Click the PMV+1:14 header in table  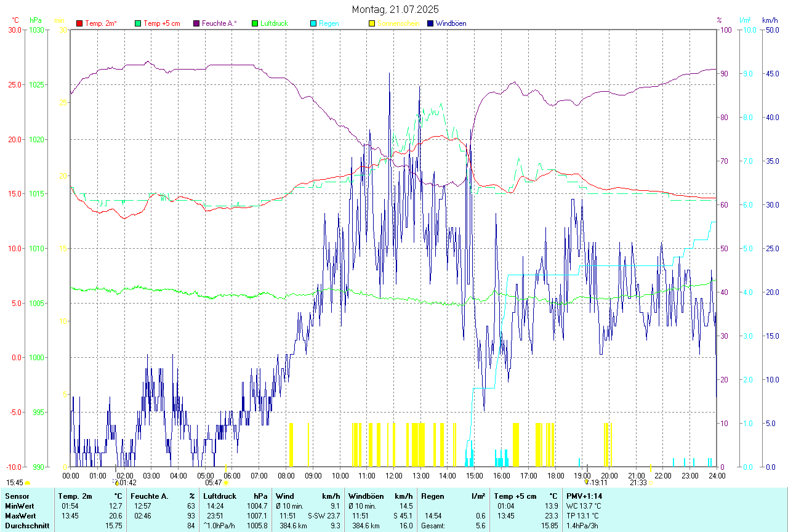click(x=584, y=496)
